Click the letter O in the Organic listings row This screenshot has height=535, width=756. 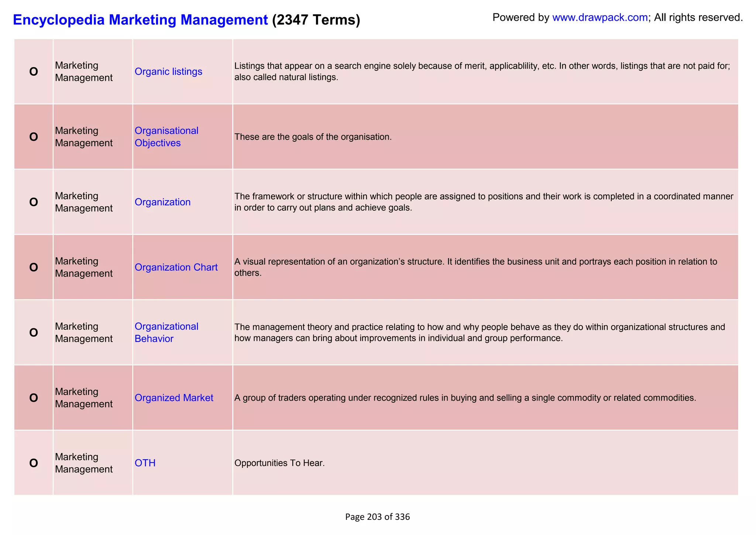[x=34, y=72]
